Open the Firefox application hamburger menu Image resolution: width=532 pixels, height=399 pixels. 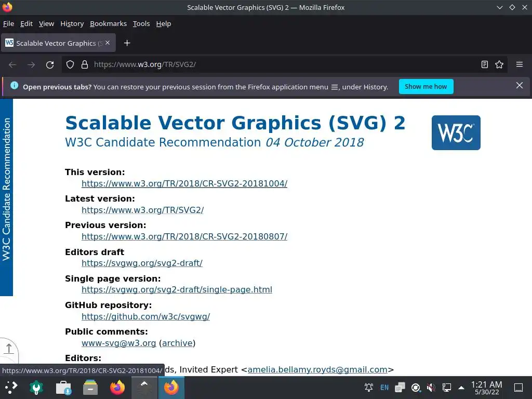pos(520,64)
